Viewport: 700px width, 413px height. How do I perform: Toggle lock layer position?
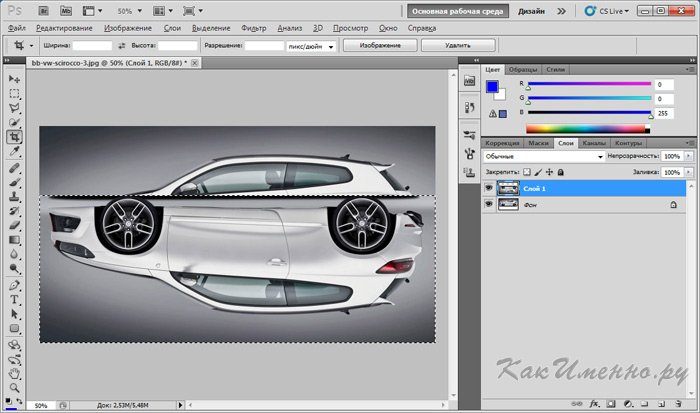click(549, 172)
